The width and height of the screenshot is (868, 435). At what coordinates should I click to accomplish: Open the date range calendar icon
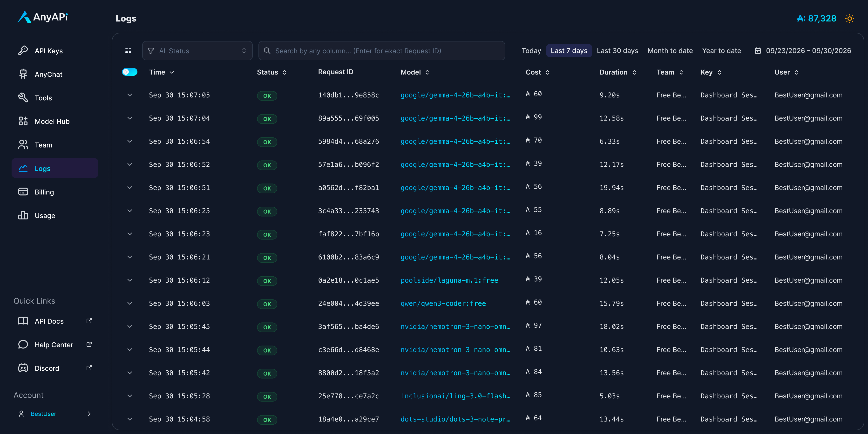(758, 51)
